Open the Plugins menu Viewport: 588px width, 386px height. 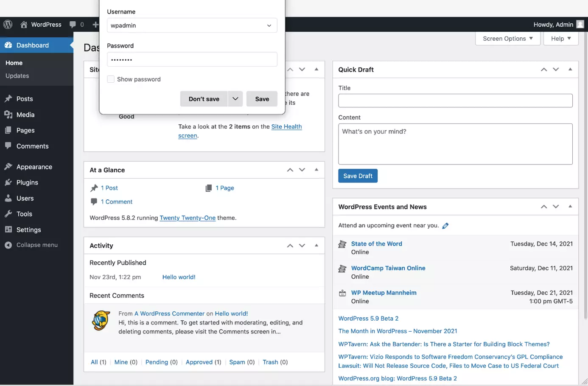(x=27, y=182)
